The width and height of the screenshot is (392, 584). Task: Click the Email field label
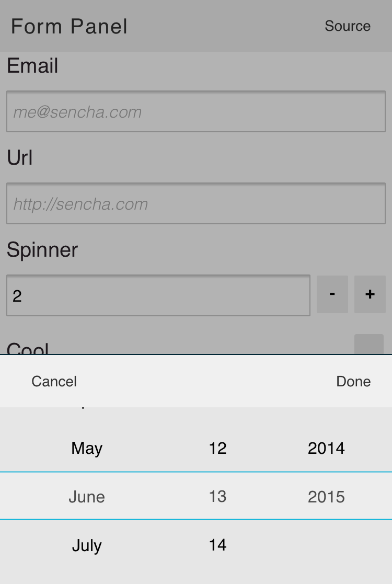click(x=32, y=65)
